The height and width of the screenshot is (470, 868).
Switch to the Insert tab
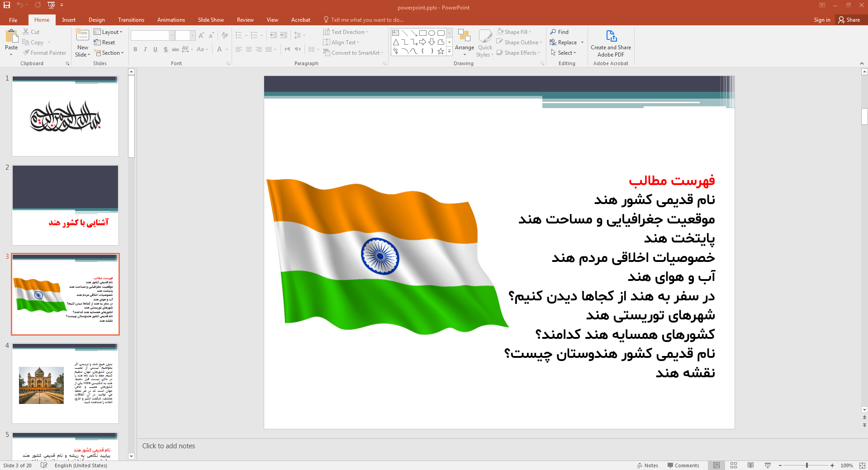(69, 20)
